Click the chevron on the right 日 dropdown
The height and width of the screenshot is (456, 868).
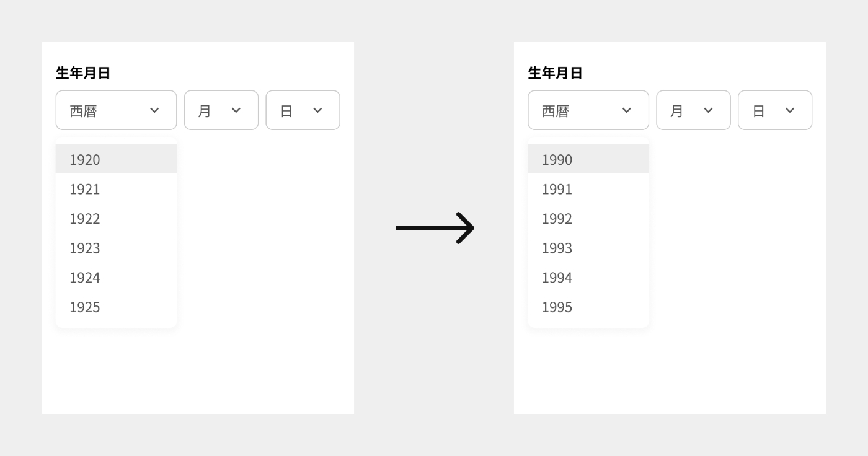click(790, 110)
